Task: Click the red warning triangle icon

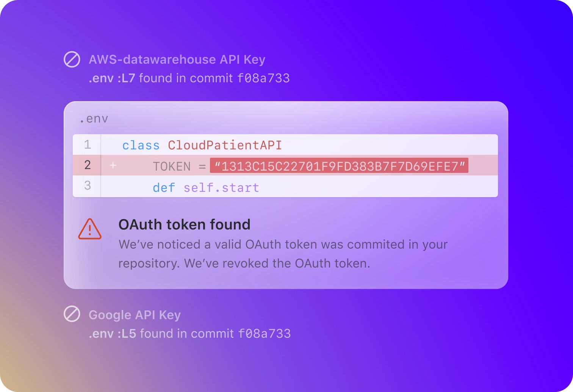Action: coord(90,229)
